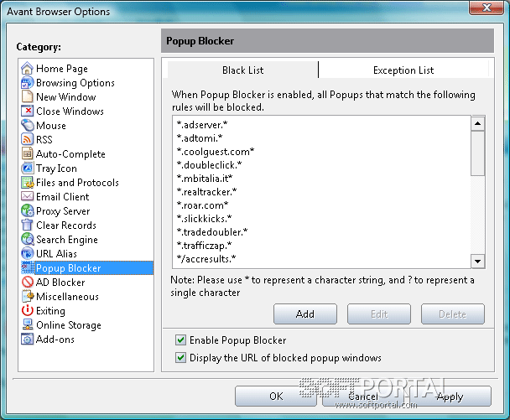Select the Search Engine label

tap(67, 240)
